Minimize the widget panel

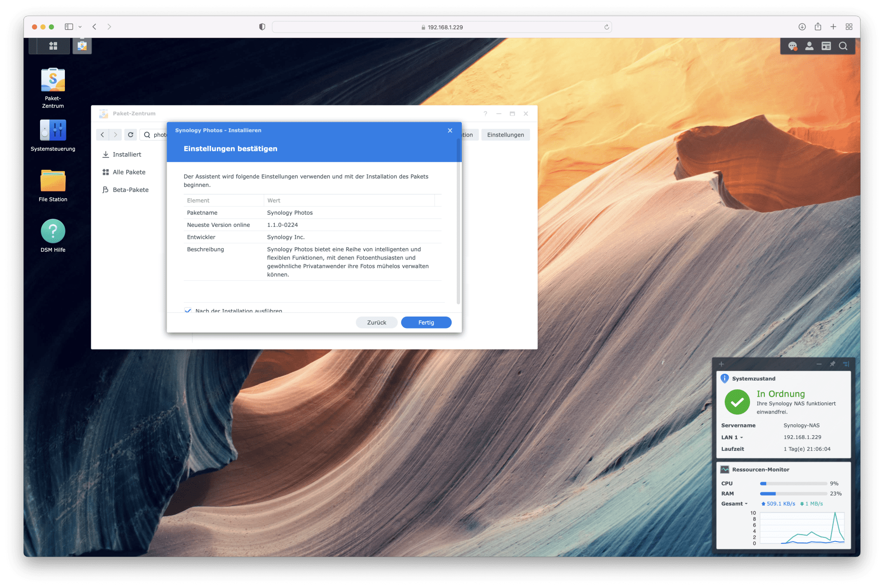[x=819, y=364]
